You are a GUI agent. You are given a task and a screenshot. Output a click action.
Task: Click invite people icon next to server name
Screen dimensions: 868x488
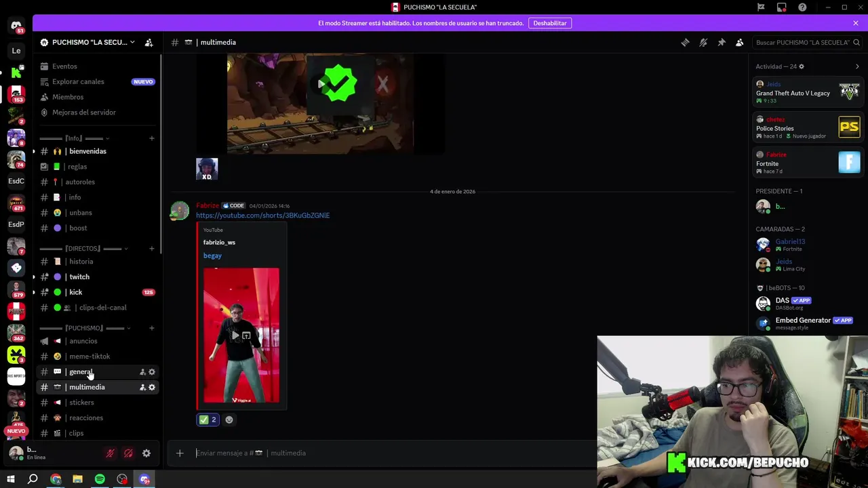(149, 42)
